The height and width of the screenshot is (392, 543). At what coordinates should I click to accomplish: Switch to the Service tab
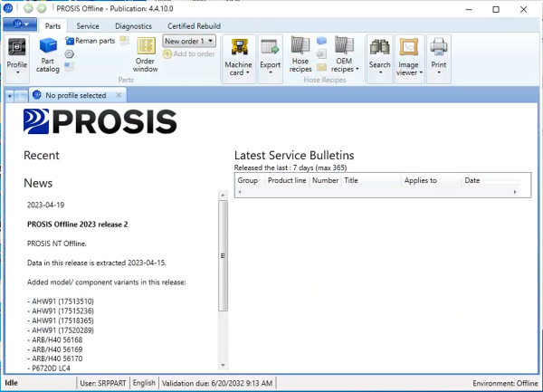click(88, 26)
